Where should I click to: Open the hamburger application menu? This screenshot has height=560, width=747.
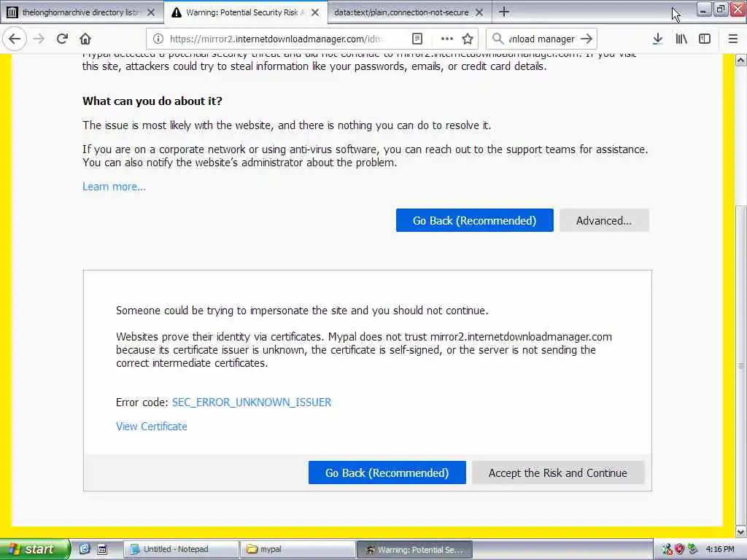point(733,39)
